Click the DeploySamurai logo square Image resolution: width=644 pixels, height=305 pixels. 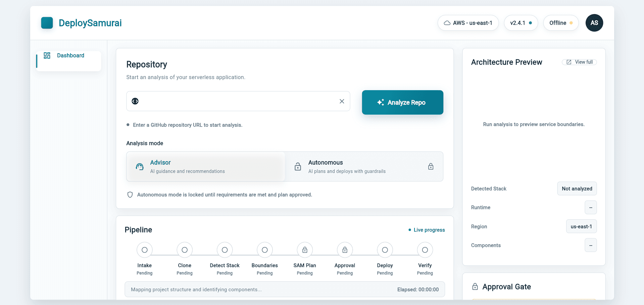click(47, 23)
